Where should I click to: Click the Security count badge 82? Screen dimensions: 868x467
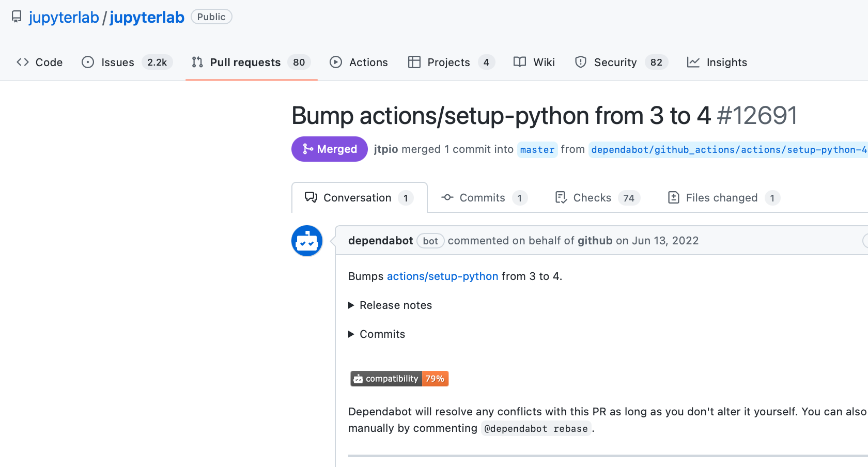pos(657,62)
